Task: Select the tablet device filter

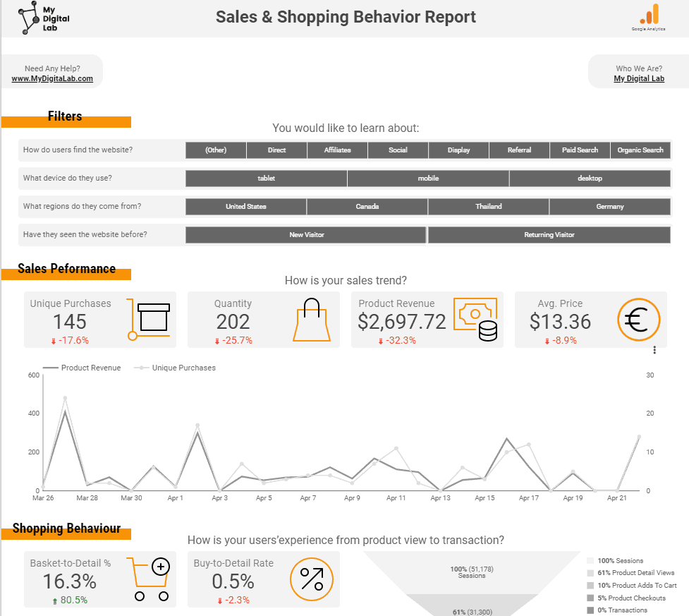Action: point(267,178)
